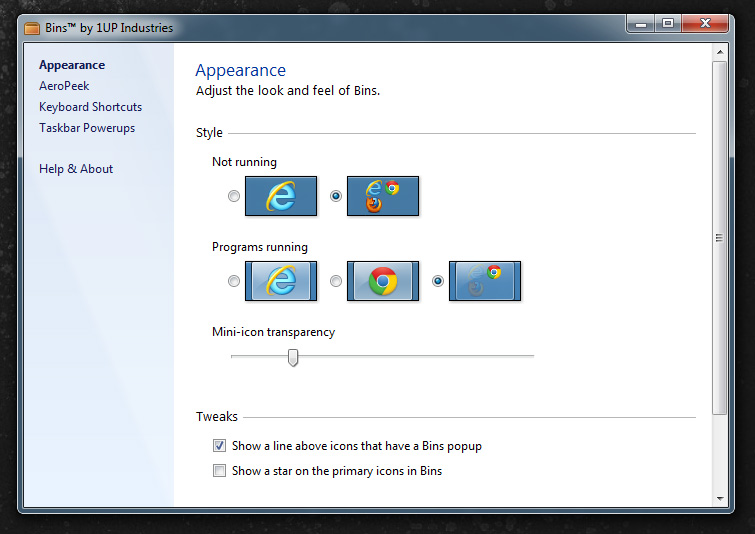Click the Bins app icon in title bar
The image size is (755, 534).
pyautogui.click(x=32, y=28)
